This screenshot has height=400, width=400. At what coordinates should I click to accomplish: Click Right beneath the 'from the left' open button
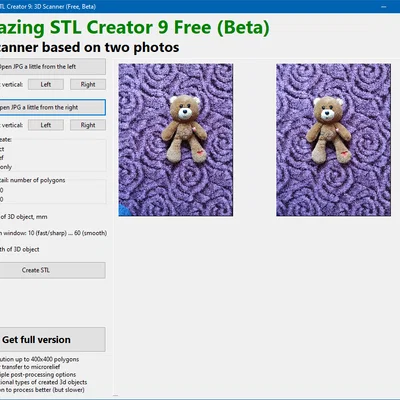pos(88,84)
